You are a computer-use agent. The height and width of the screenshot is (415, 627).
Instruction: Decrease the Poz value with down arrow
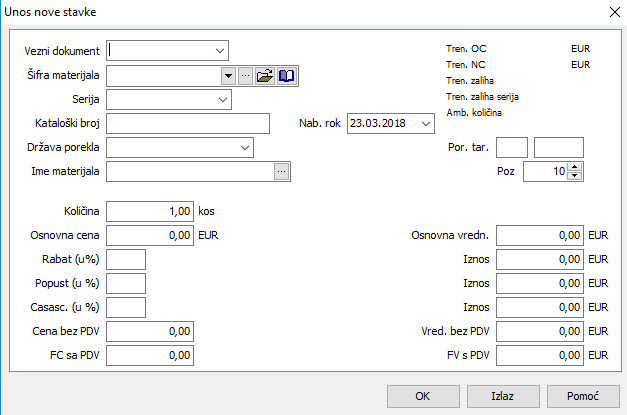point(575,176)
